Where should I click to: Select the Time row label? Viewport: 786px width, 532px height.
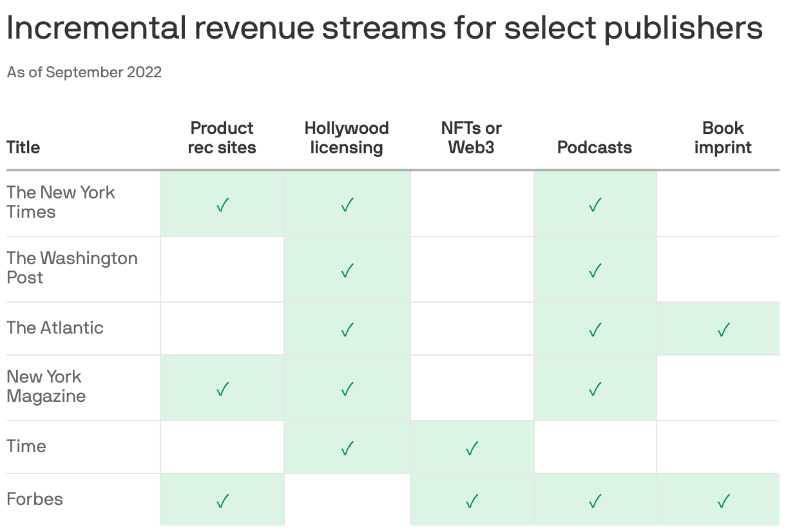pos(26,446)
